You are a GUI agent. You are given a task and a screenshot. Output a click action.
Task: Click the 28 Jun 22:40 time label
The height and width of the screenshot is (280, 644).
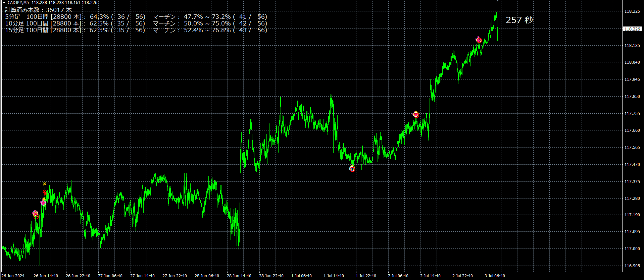point(271,276)
